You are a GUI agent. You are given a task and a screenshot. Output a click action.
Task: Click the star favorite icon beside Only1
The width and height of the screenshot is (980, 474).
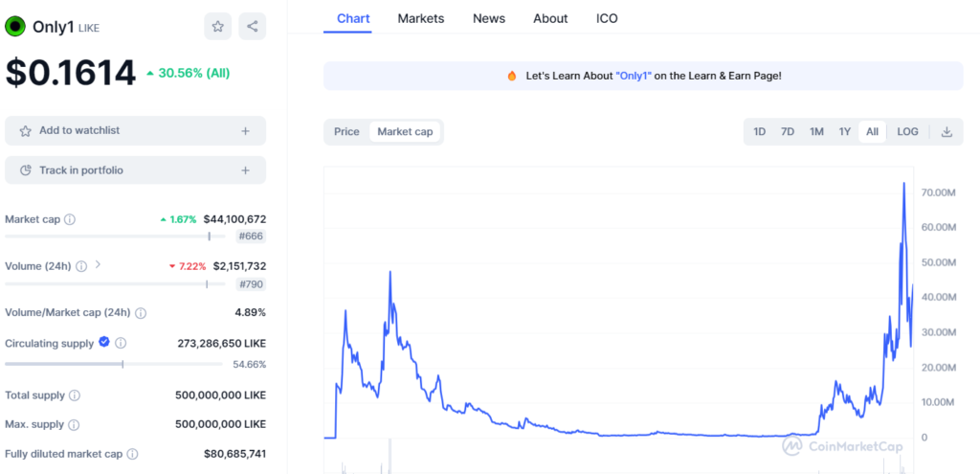pos(217,27)
